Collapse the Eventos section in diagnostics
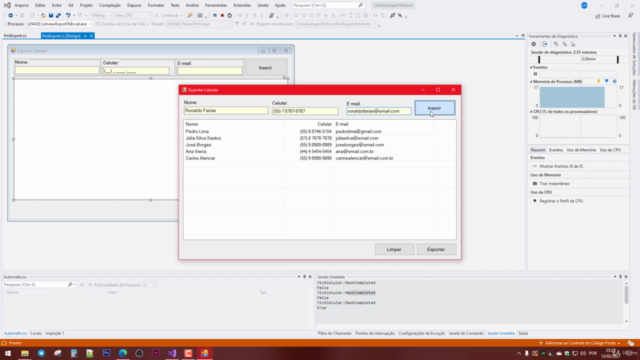 click(x=531, y=67)
